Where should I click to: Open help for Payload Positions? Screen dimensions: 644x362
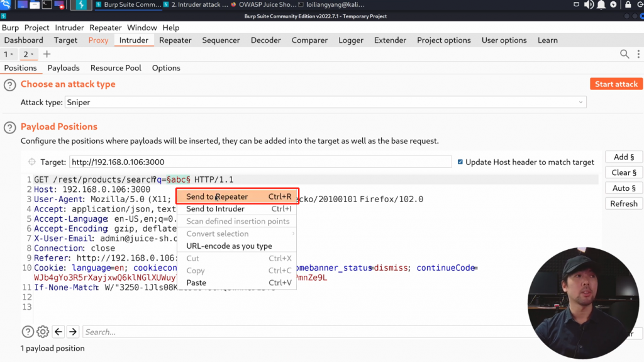click(10, 128)
